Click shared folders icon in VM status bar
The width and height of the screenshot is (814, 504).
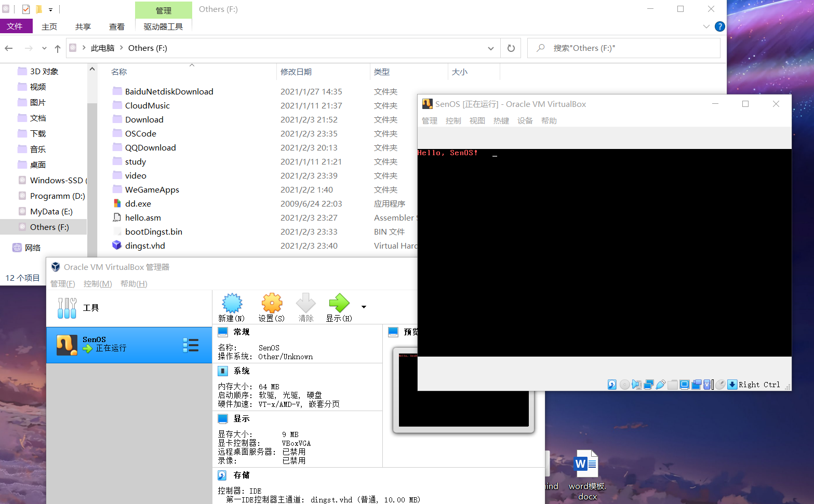(673, 385)
